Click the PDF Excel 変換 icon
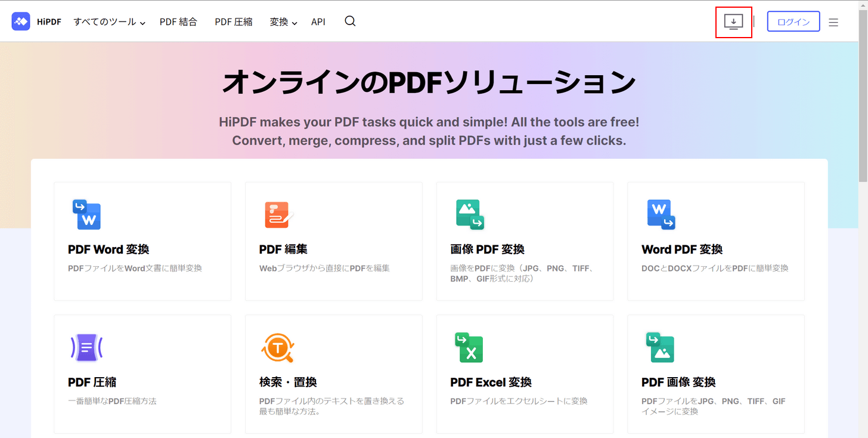 [x=469, y=348]
